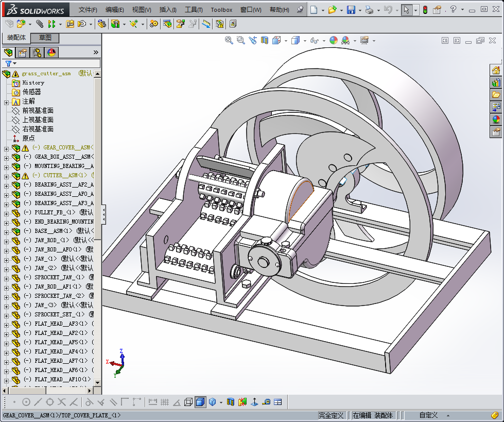Click the Section View icon
This screenshot has width=504, height=422.
coord(265,40)
